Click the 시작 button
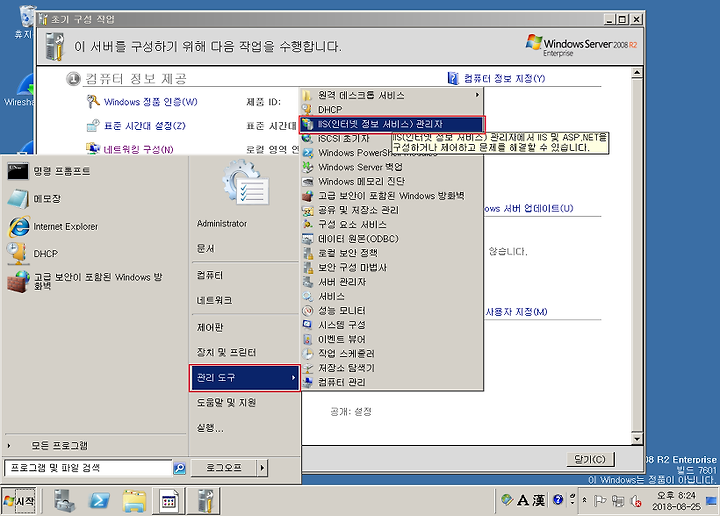 point(19,501)
